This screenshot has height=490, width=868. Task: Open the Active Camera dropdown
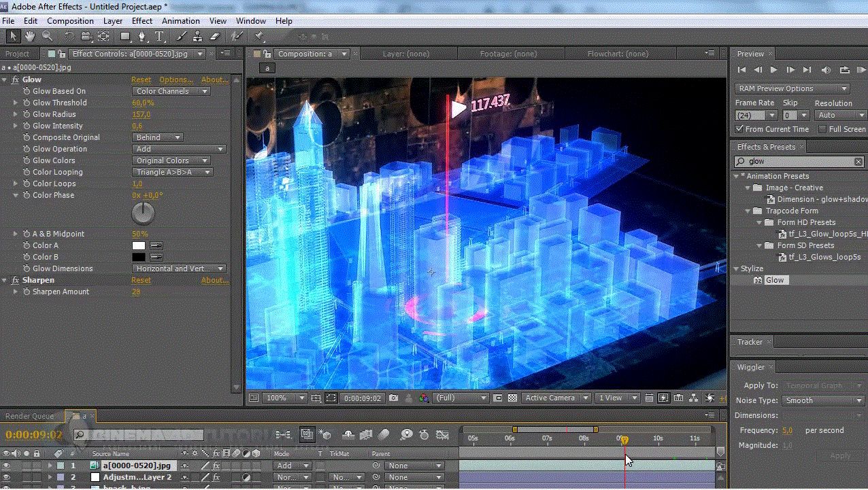coord(556,398)
